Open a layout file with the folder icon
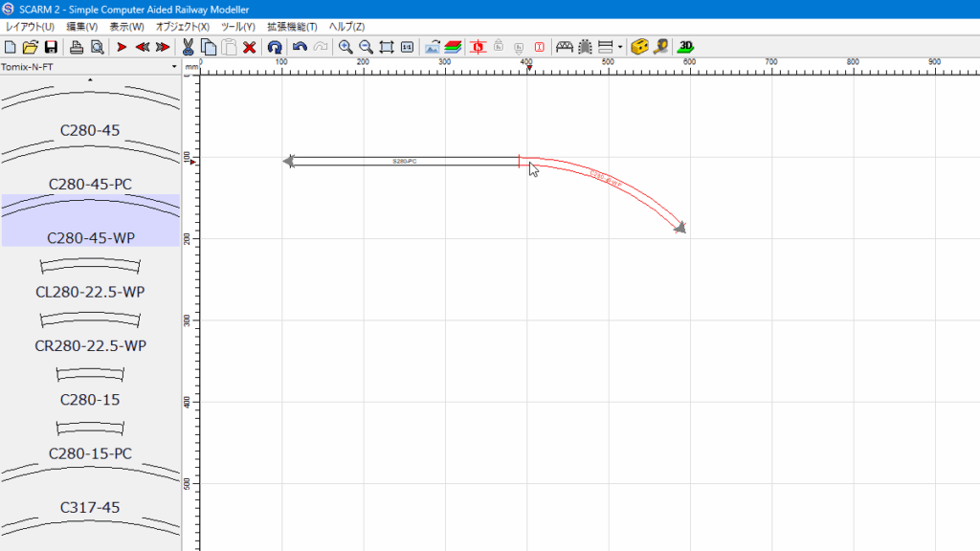The width and height of the screenshot is (980, 551). pyautogui.click(x=30, y=47)
